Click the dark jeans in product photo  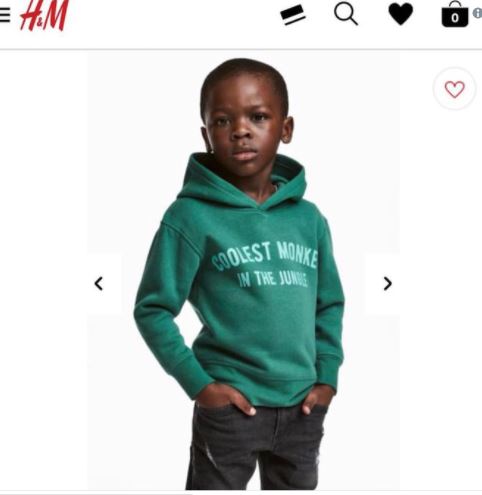coord(255,447)
